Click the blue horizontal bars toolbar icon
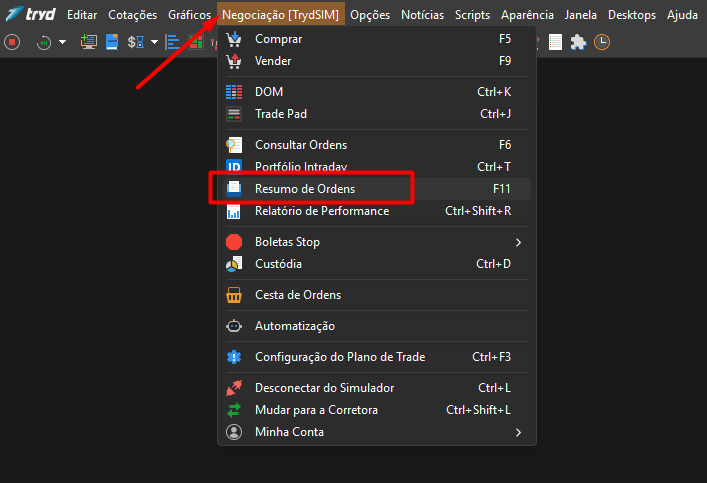 (173, 42)
